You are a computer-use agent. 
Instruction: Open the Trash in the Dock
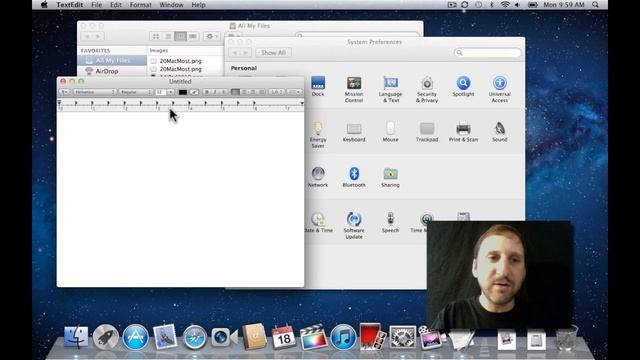[x=567, y=338]
